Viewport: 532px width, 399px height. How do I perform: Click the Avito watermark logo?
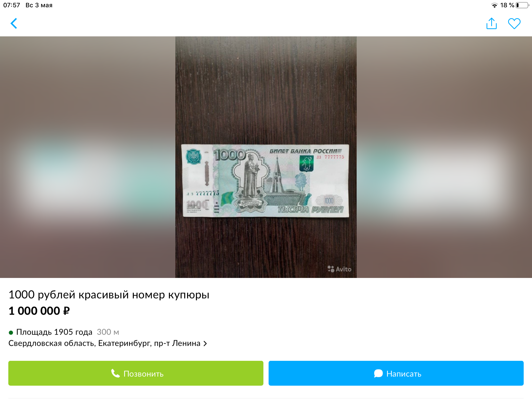[x=339, y=269]
